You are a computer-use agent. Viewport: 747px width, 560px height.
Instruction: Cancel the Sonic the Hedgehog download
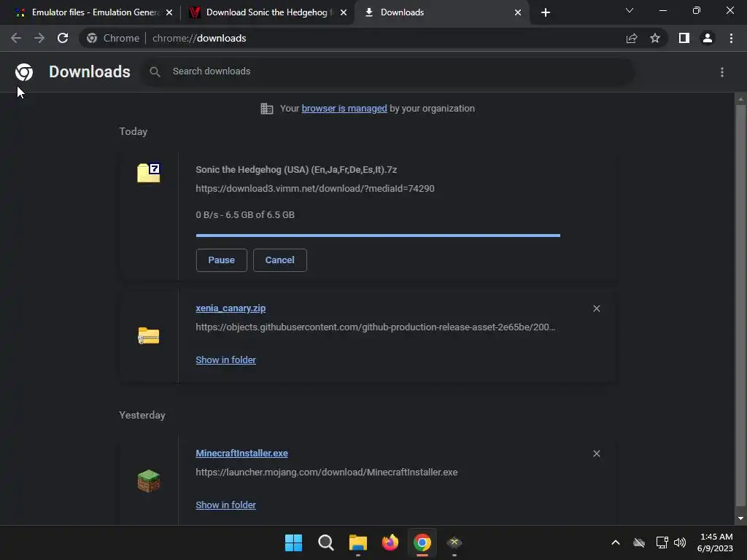(x=279, y=260)
